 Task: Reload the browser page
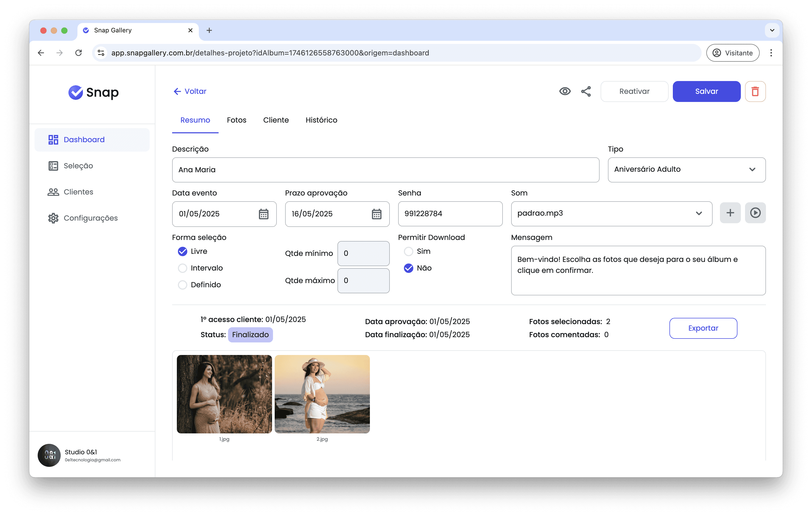78,53
